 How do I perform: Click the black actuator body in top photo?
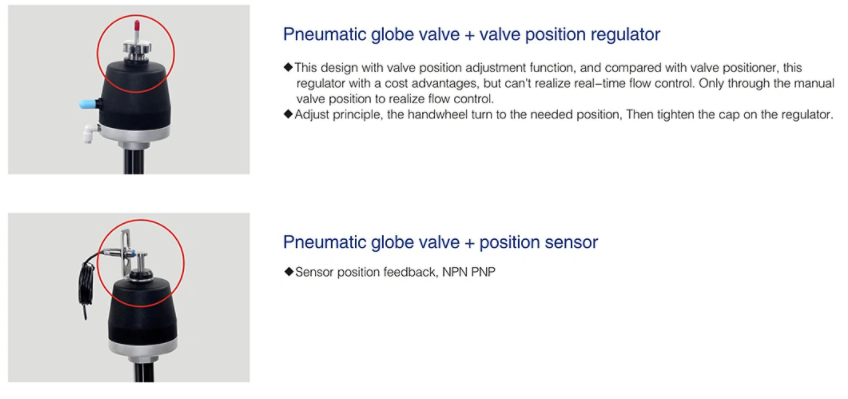134,95
